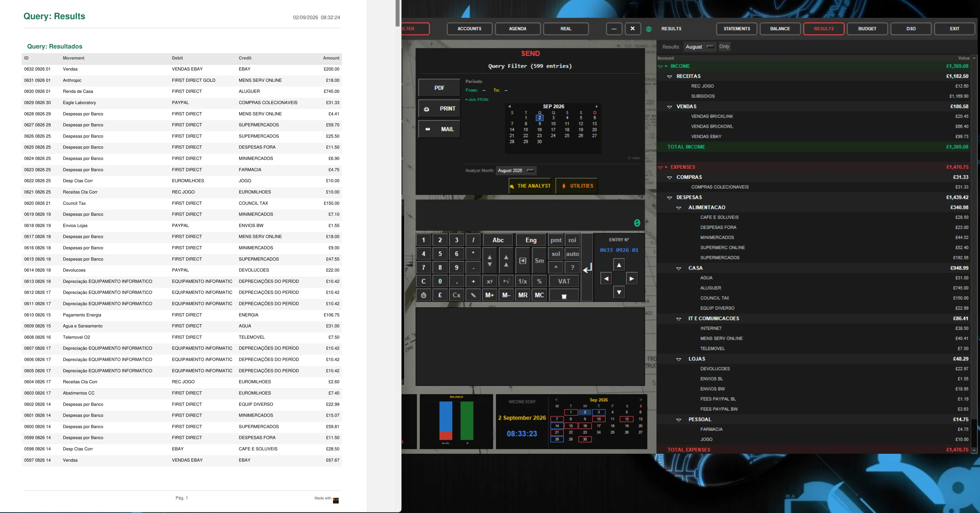Click the green bar in BALANCO chart

467,421
